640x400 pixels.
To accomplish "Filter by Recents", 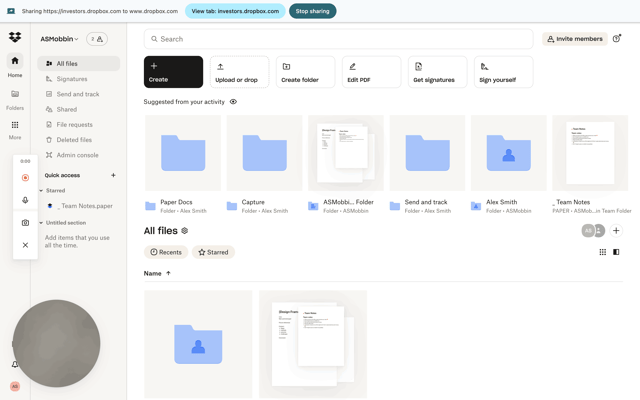I will pos(166,252).
